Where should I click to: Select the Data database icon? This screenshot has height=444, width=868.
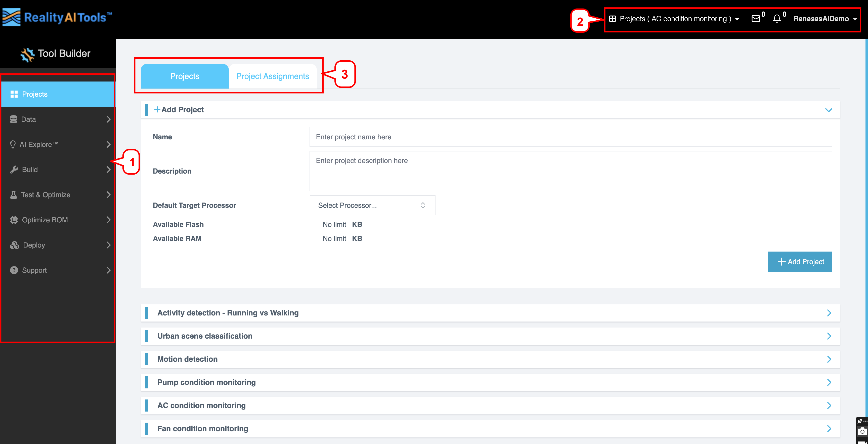click(14, 119)
